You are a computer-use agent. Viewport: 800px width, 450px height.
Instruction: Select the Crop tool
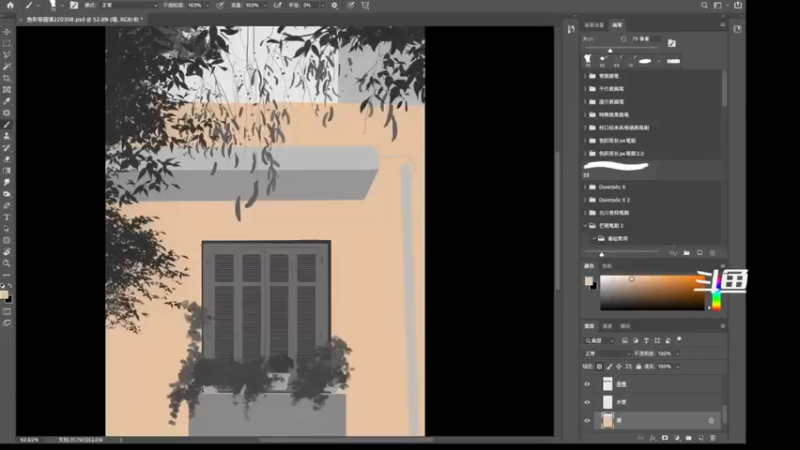coord(7,79)
